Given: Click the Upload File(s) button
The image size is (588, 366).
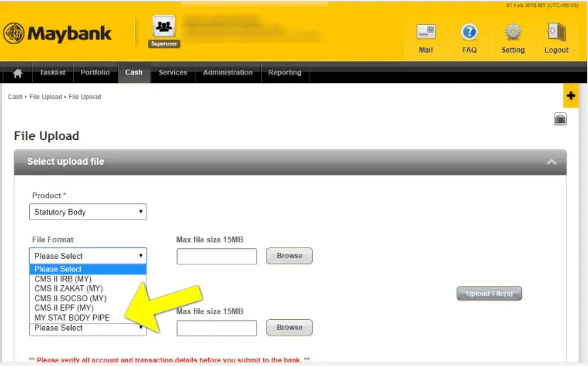Looking at the screenshot, I should pyautogui.click(x=489, y=294).
